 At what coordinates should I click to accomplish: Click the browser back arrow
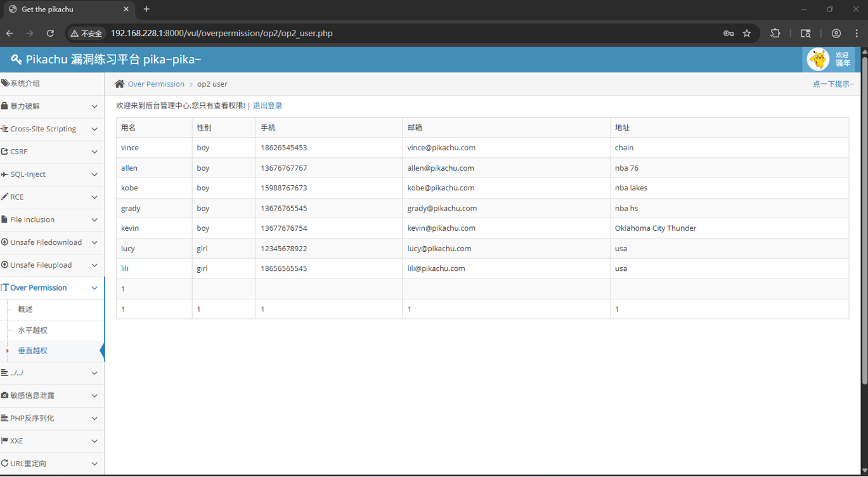point(10,33)
